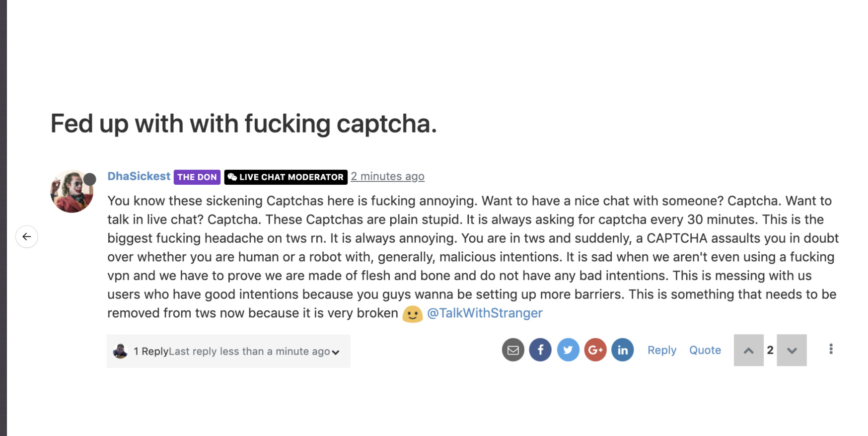The image size is (868, 436).
Task: Downvote the post
Action: tap(792, 350)
